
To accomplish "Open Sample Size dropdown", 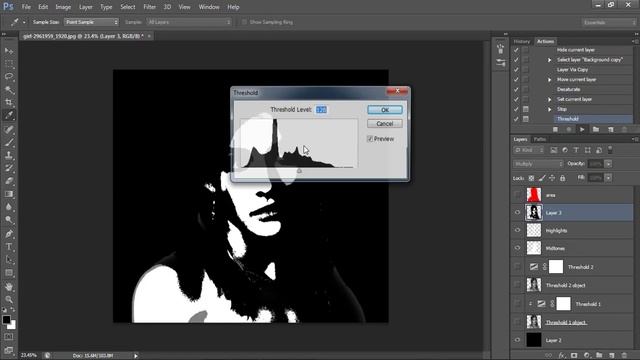I will [x=91, y=22].
